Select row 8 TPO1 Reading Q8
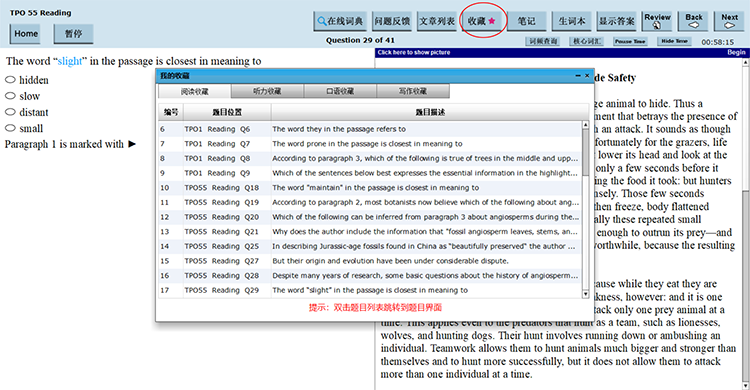Image resolution: width=750 pixels, height=390 pixels. [370, 158]
